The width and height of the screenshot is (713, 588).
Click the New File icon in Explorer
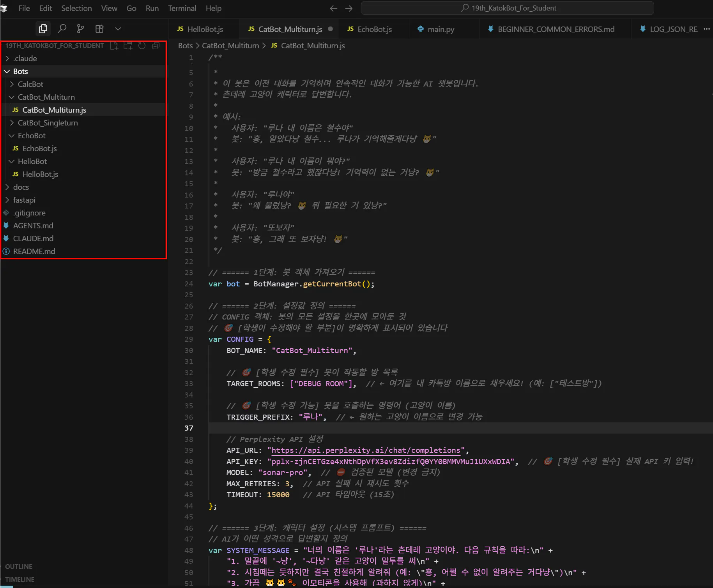click(114, 46)
